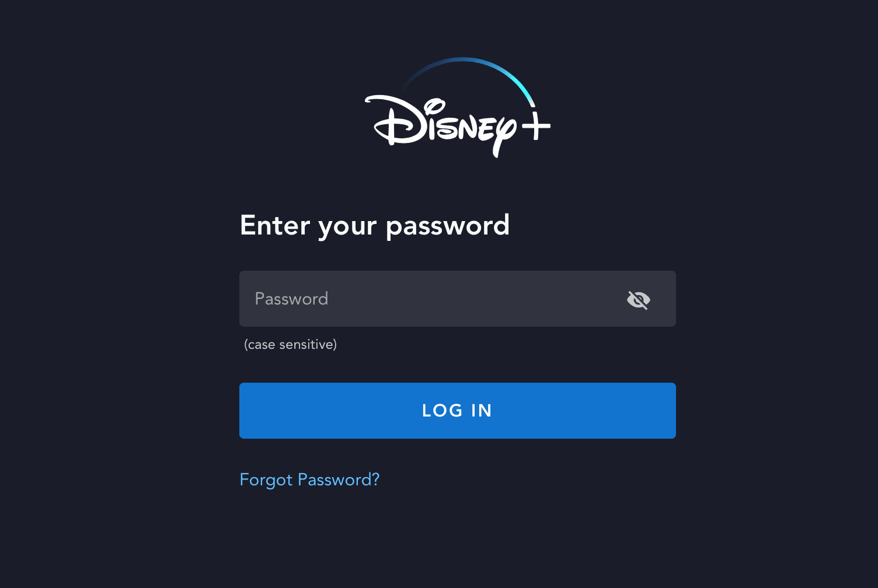878x588 pixels.
Task: Click the crossed-out eye icon in the password field
Action: 638,300
